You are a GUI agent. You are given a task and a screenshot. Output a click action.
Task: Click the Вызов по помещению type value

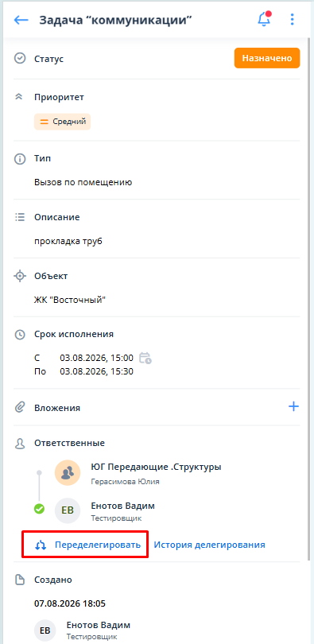pos(83,182)
